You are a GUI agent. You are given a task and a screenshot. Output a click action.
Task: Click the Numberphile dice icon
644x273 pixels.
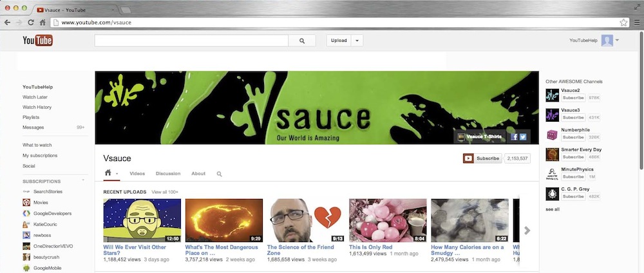[x=552, y=135]
